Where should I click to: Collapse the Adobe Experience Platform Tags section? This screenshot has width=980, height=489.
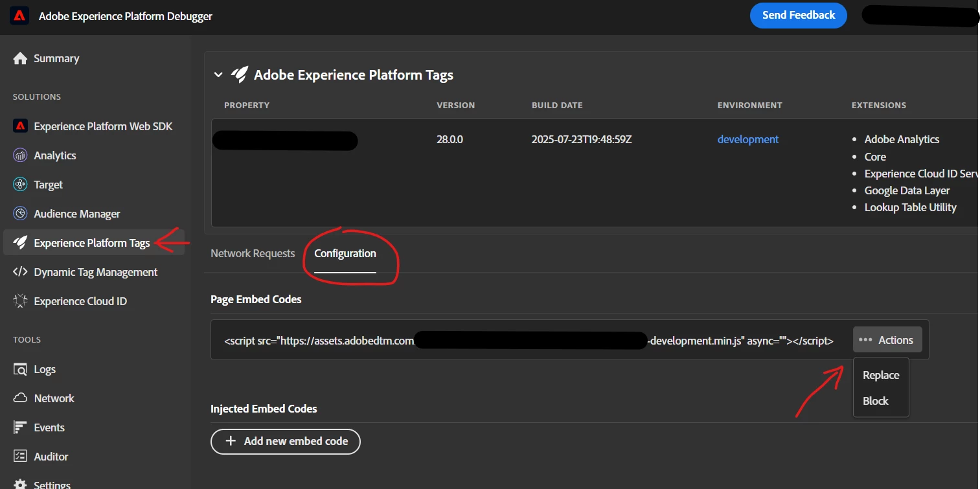pos(218,75)
